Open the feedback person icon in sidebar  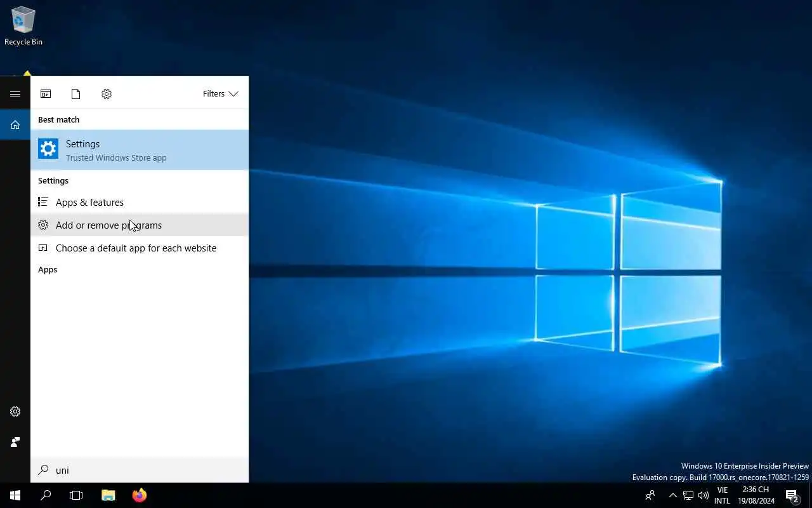tap(15, 442)
